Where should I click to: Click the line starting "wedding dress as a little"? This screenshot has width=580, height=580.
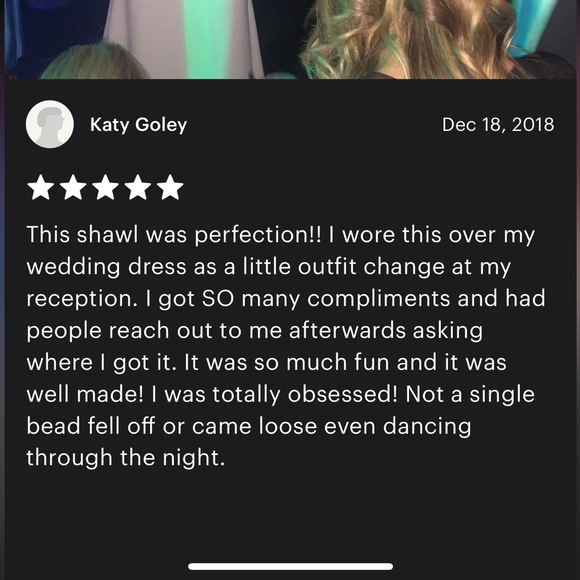269,267
